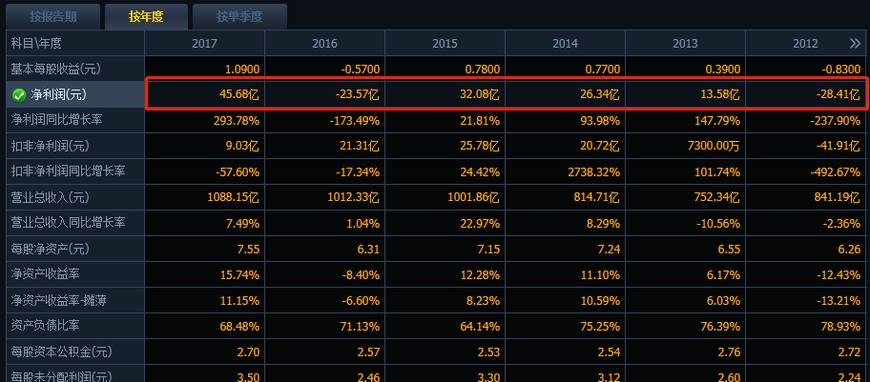The width and height of the screenshot is (870, 382).
Task: Select the 2017 column header
Action: (205, 43)
